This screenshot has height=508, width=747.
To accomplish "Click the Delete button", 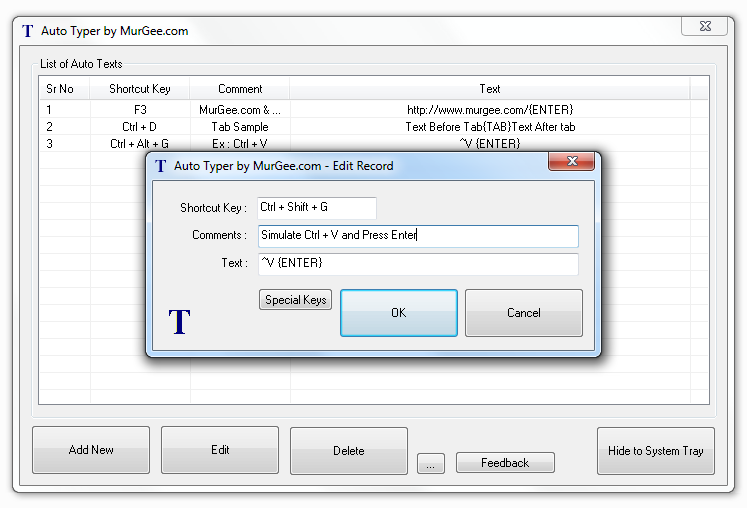I will tap(349, 451).
